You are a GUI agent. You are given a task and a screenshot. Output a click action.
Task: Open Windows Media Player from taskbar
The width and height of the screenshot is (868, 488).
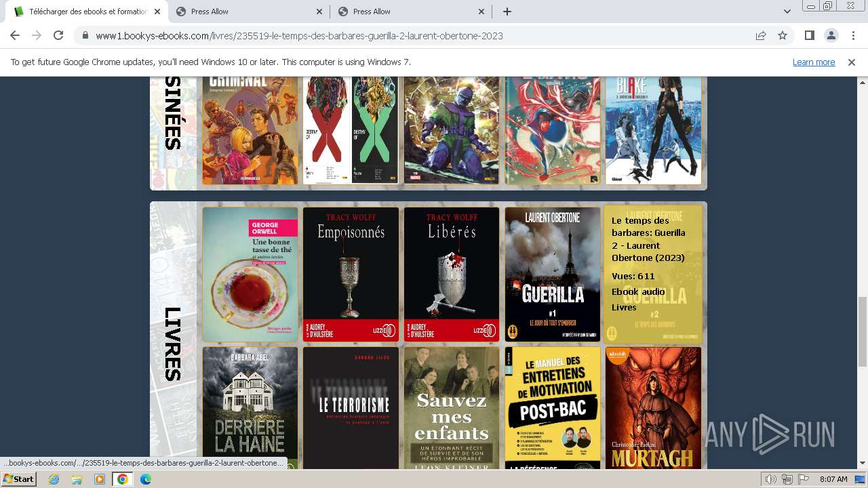point(100,479)
